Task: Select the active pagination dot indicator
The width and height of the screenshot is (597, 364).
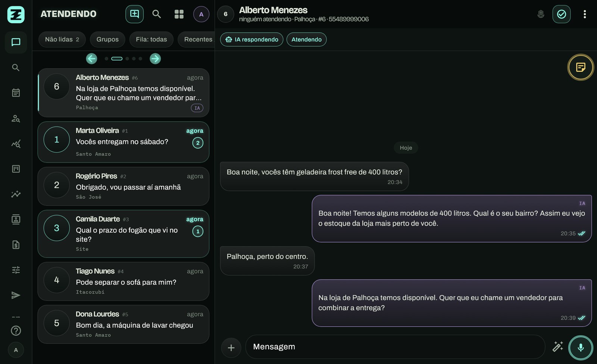Action: pos(117,59)
